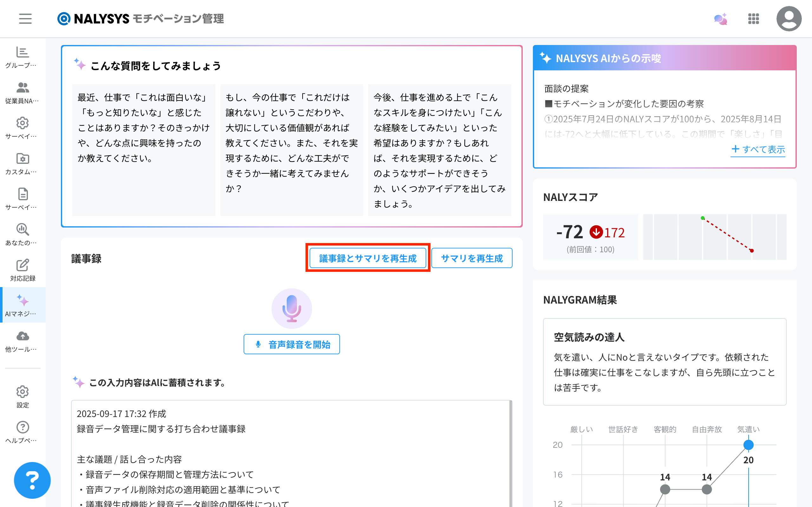812x507 pixels.
Task: Open the apps grid launcher icon
Action: click(754, 19)
